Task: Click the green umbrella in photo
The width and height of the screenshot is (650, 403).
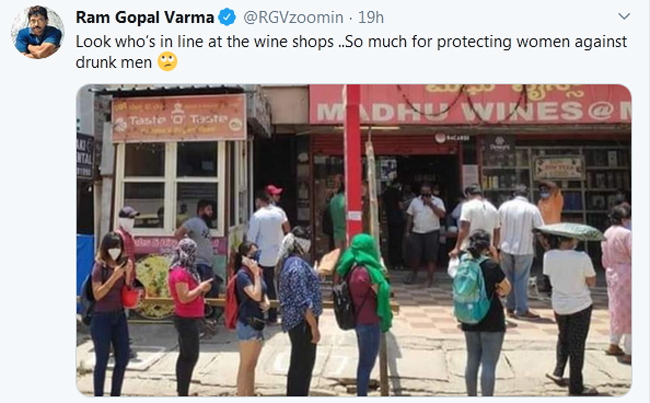Action: (569, 232)
